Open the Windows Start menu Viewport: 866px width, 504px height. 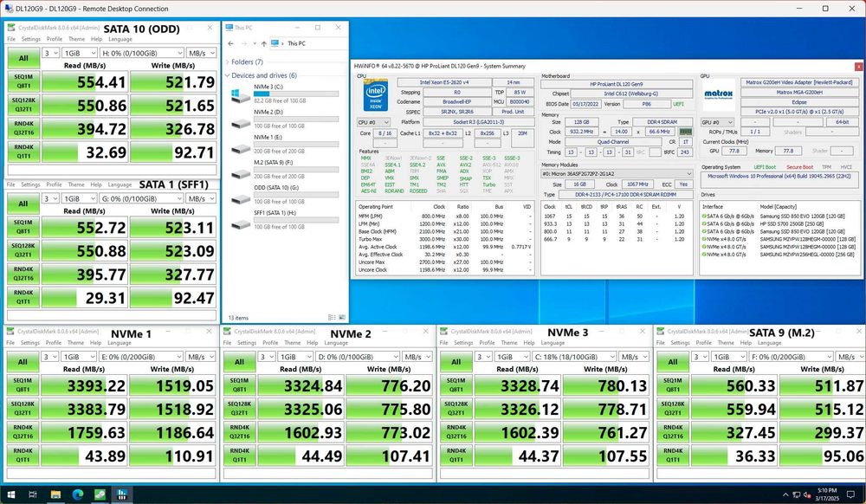[x=11, y=494]
